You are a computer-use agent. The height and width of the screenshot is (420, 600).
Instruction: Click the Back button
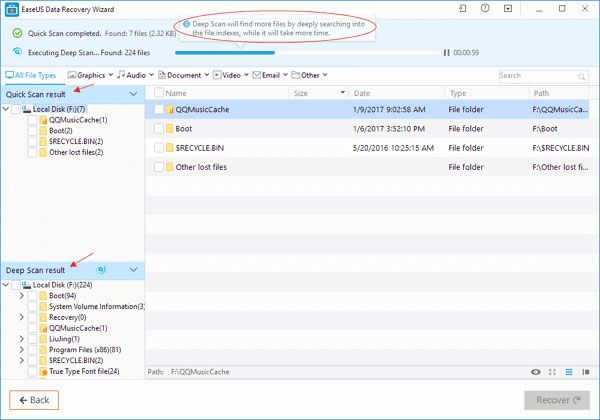click(35, 400)
